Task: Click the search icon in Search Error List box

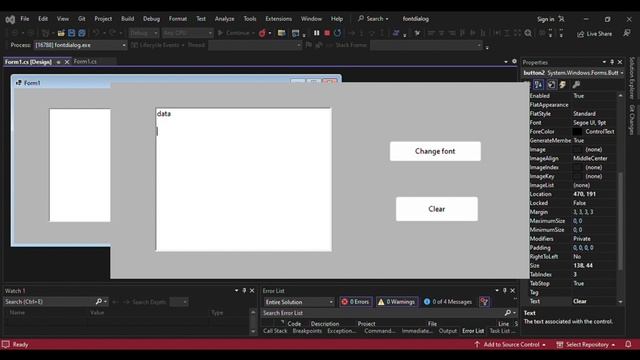Action: pos(507,313)
